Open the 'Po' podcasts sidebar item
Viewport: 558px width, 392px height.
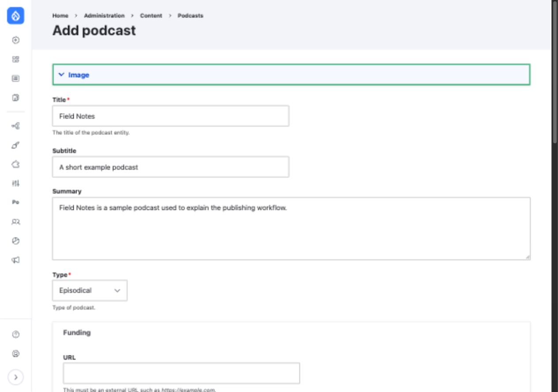click(15, 202)
